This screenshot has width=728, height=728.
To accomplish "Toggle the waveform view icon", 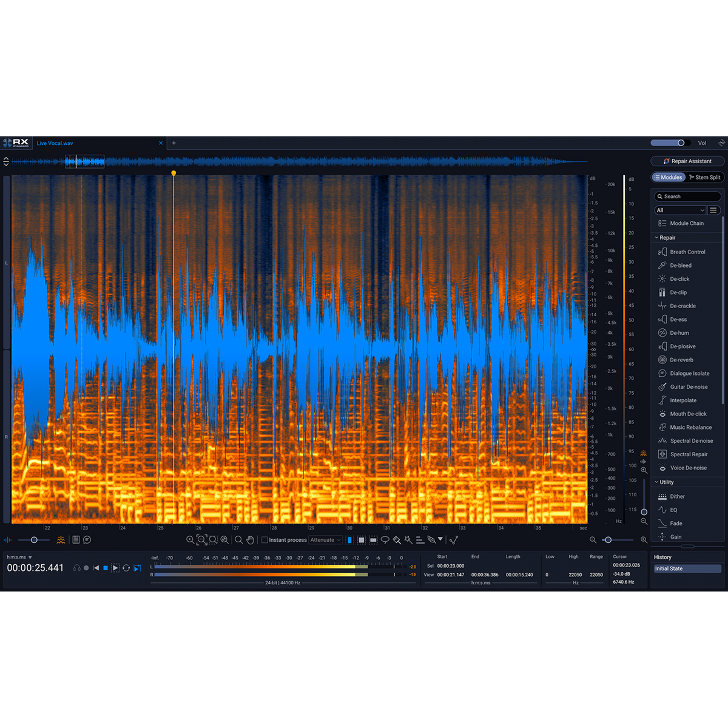I will pos(7,540).
